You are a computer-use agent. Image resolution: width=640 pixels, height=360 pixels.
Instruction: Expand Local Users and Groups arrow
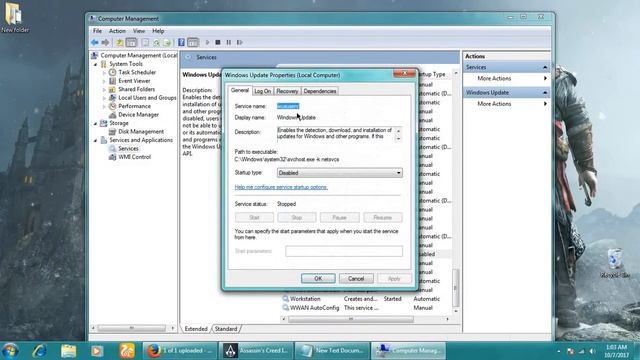tap(104, 98)
